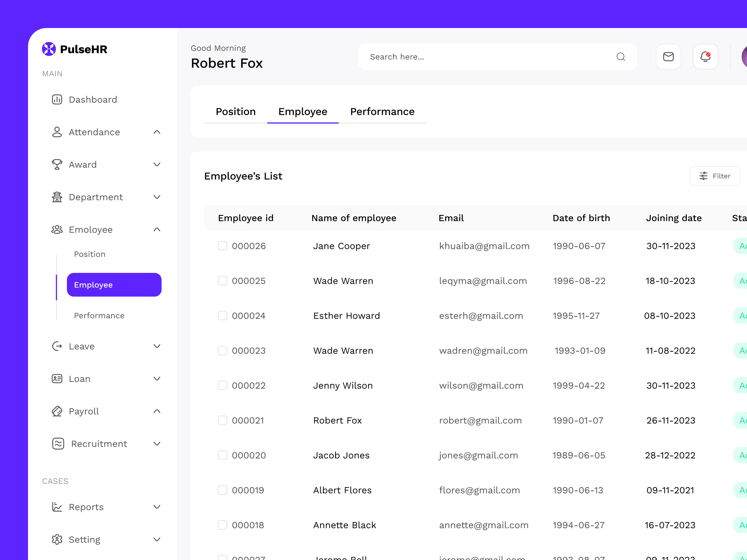
Task: Check the checkbox for Jane Cooper's row
Action: (223, 246)
